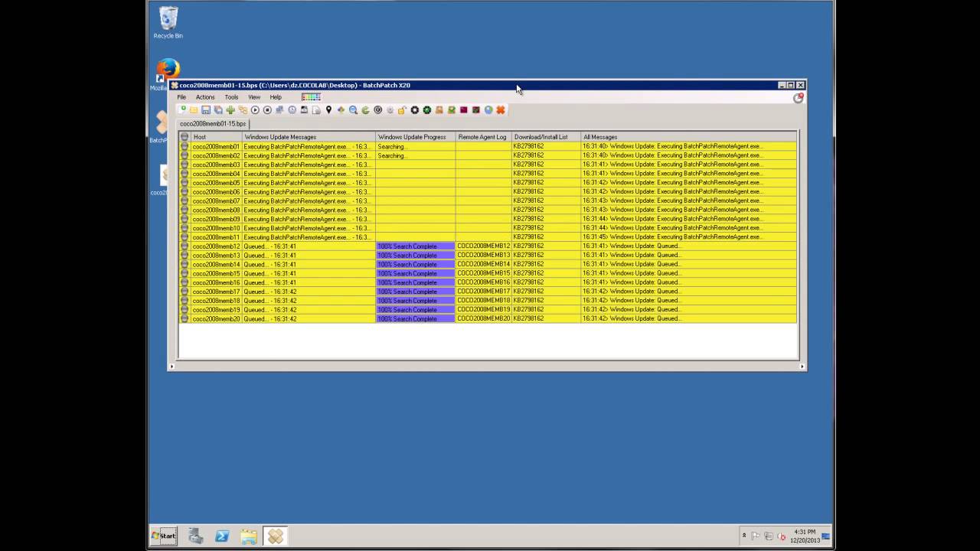Open Windows Explorer from the taskbar
Viewport: 980px width, 551px height.
point(249,536)
